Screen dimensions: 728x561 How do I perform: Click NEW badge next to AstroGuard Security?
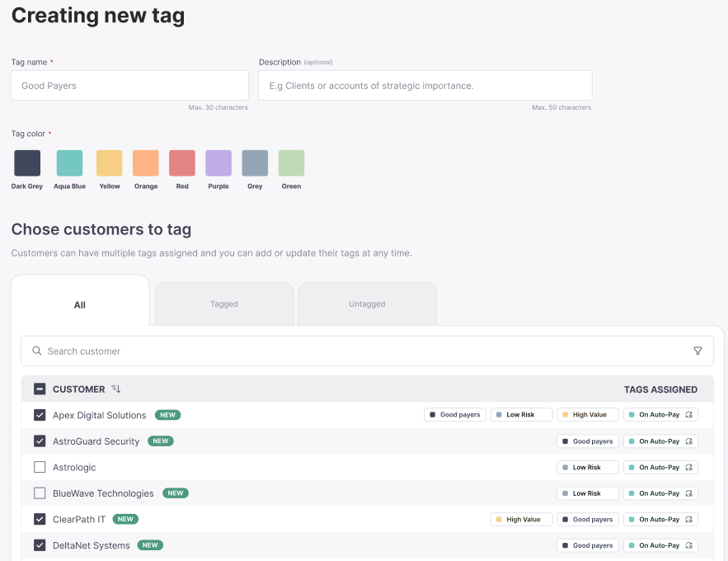click(161, 441)
